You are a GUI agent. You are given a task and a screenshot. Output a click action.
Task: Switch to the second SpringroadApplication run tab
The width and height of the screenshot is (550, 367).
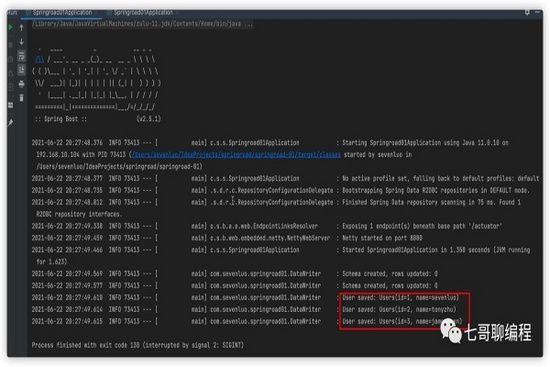pyautogui.click(x=143, y=13)
